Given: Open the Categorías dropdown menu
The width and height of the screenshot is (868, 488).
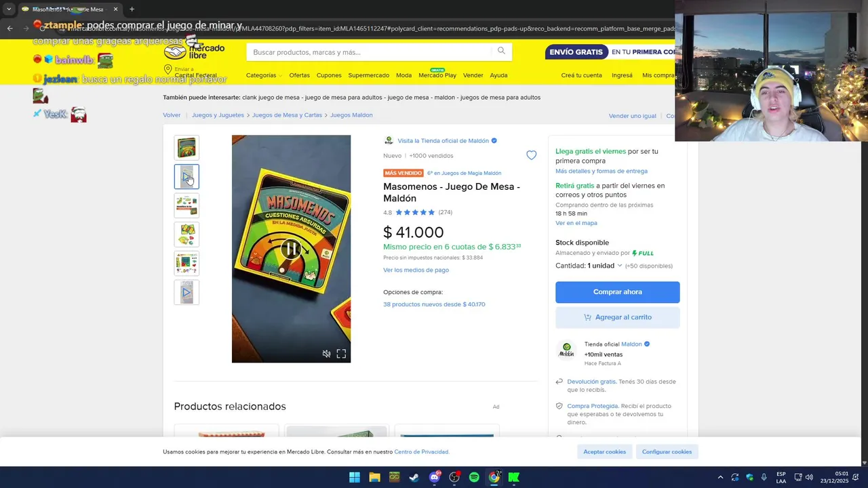Looking at the screenshot, I should [264, 75].
